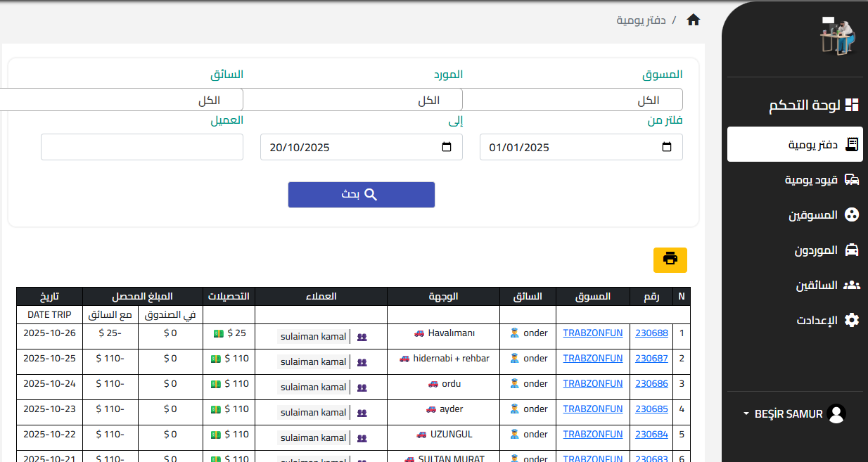Click the العميل customer input field

(142, 147)
